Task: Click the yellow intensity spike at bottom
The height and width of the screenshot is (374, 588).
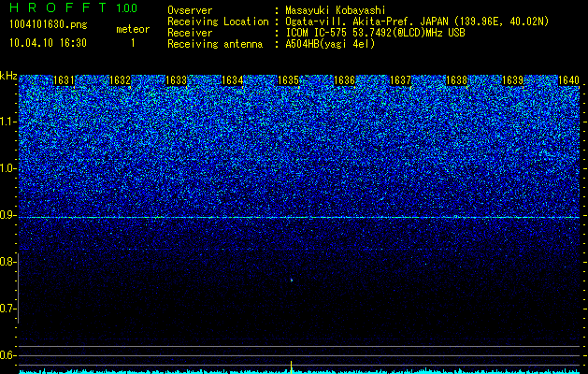Action: (x=292, y=367)
